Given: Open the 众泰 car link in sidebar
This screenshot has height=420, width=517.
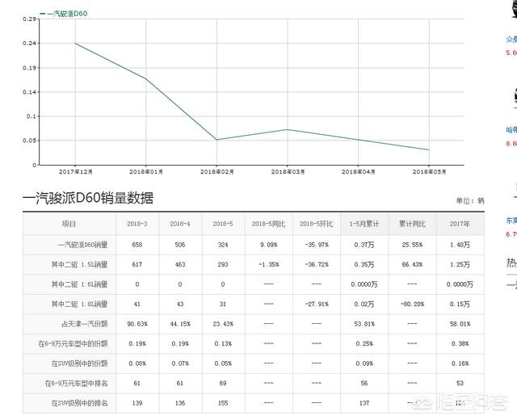Looking at the screenshot, I should 511,38.
